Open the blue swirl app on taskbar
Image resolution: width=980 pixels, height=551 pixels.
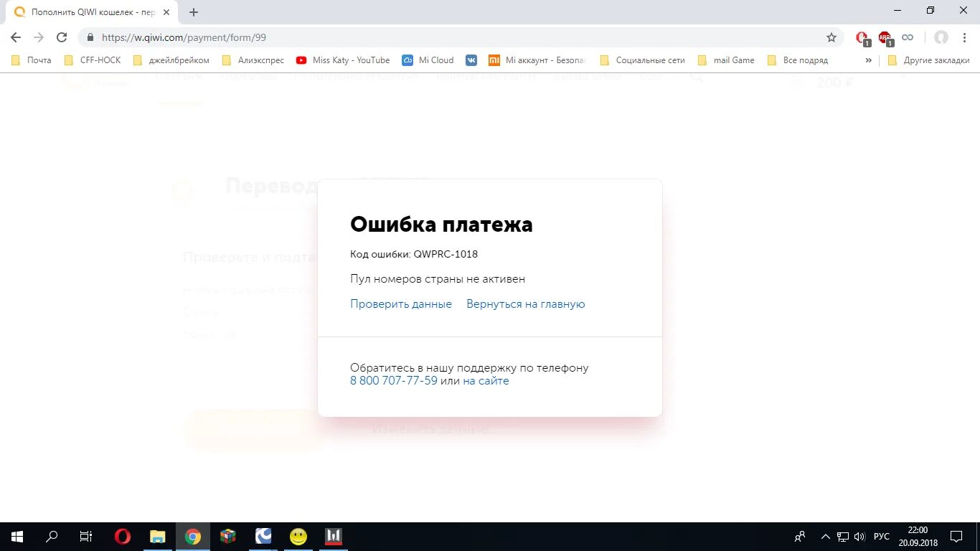[x=263, y=537]
